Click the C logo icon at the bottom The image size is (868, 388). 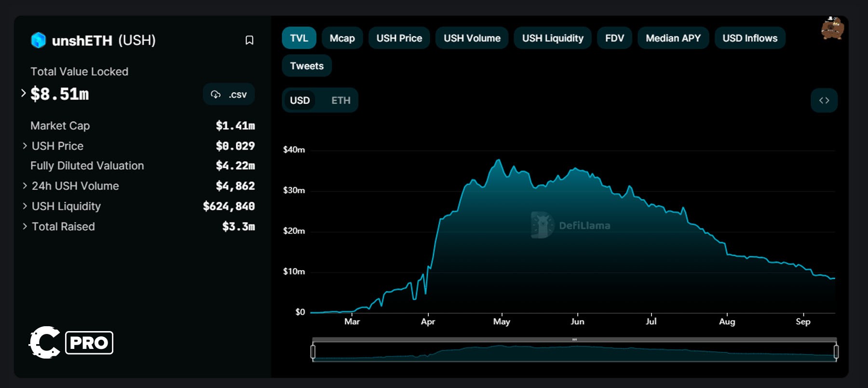(x=44, y=342)
